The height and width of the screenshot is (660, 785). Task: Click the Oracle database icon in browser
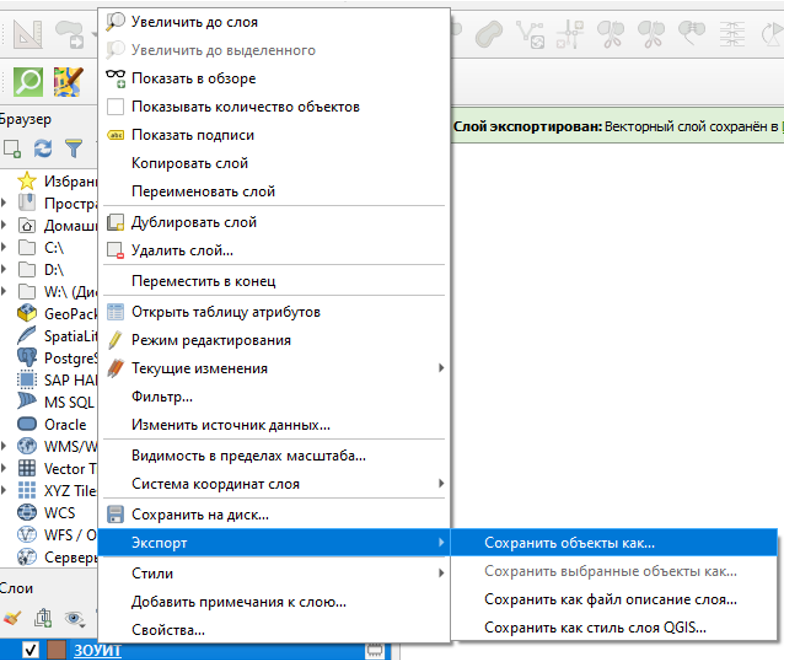pyautogui.click(x=27, y=424)
